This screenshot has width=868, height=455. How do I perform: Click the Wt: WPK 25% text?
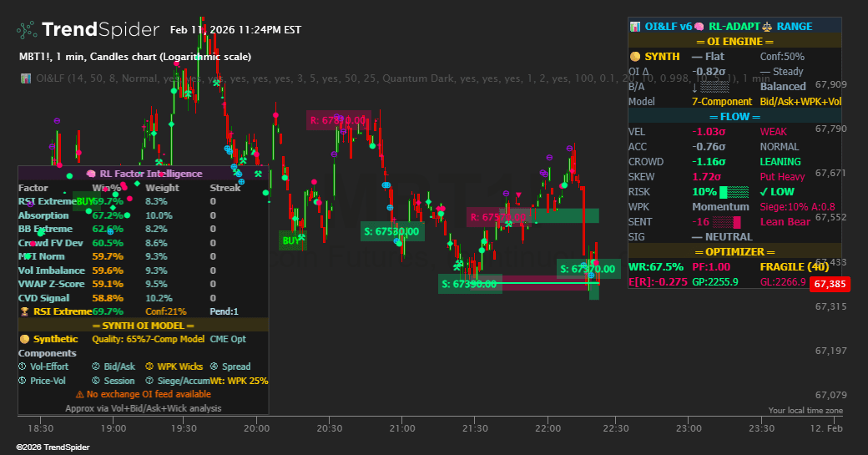tap(240, 381)
